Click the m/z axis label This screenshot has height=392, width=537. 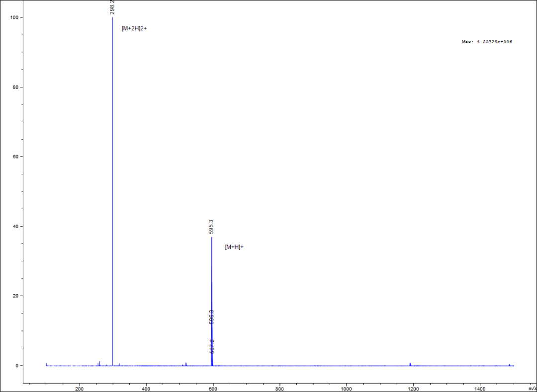tap(533, 389)
